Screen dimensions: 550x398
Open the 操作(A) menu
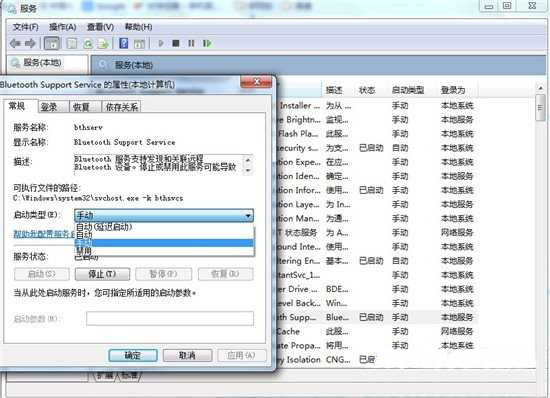pyautogui.click(x=62, y=27)
